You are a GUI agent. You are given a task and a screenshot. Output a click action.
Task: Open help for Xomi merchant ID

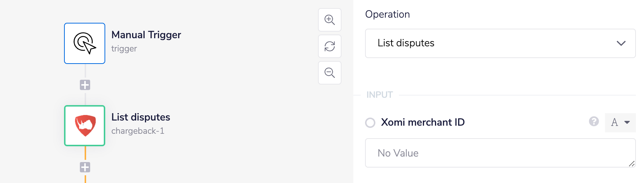tap(594, 122)
